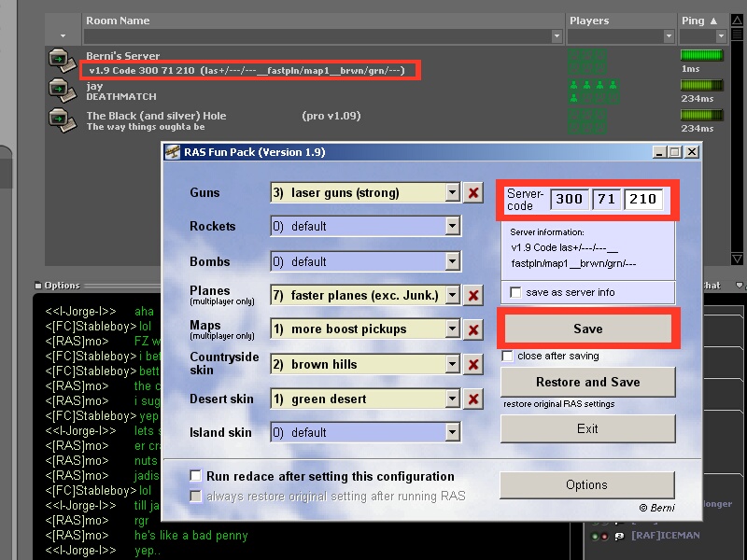Image resolution: width=747 pixels, height=560 pixels.
Task: Open the Options button in RAS Fun Pack
Action: [x=587, y=484]
